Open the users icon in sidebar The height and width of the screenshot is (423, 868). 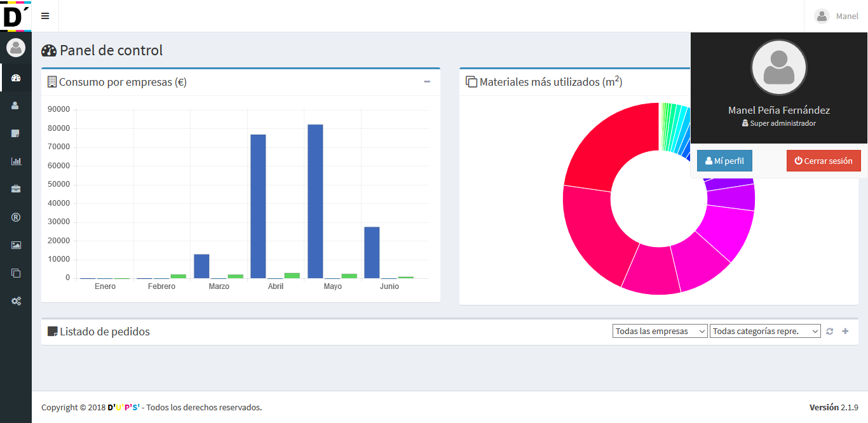point(16,105)
